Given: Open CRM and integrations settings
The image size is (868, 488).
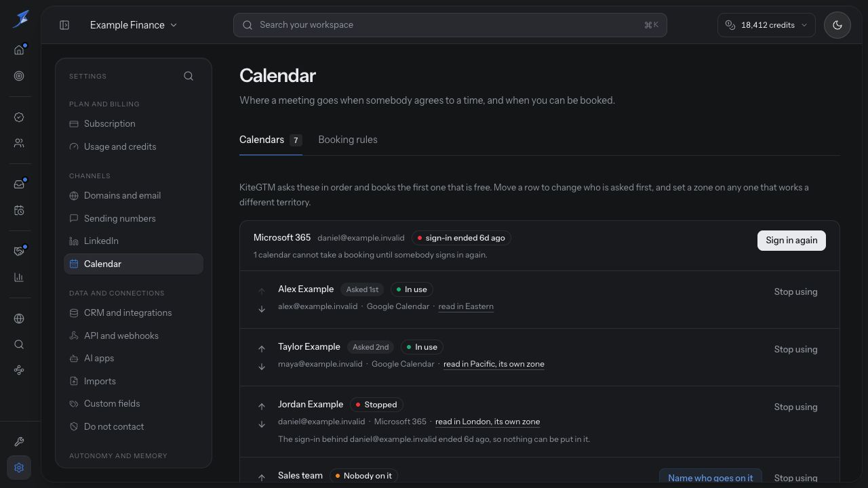Looking at the screenshot, I should point(134,313).
